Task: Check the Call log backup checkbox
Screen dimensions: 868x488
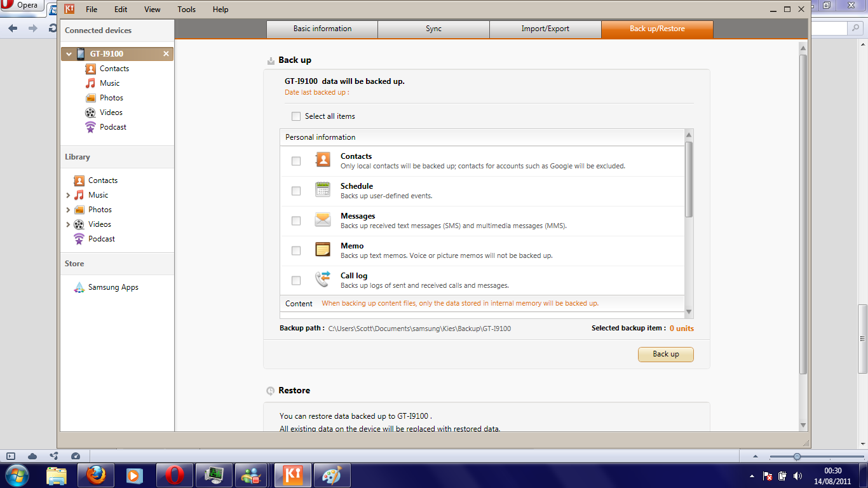Action: [x=296, y=281]
